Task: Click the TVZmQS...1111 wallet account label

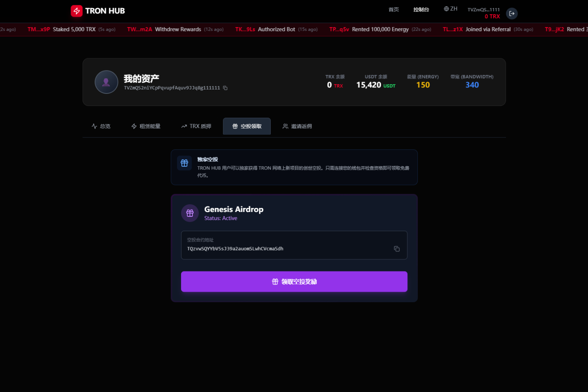Action: pyautogui.click(x=483, y=10)
